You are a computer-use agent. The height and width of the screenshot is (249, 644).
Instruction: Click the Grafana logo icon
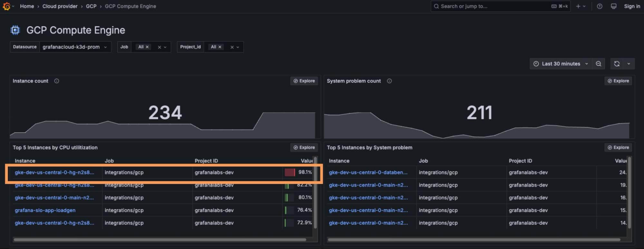point(6,6)
